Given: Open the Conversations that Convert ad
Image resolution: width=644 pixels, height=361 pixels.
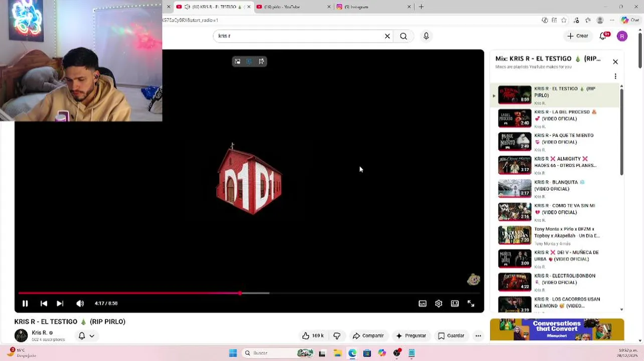Looking at the screenshot, I should coord(557,329).
